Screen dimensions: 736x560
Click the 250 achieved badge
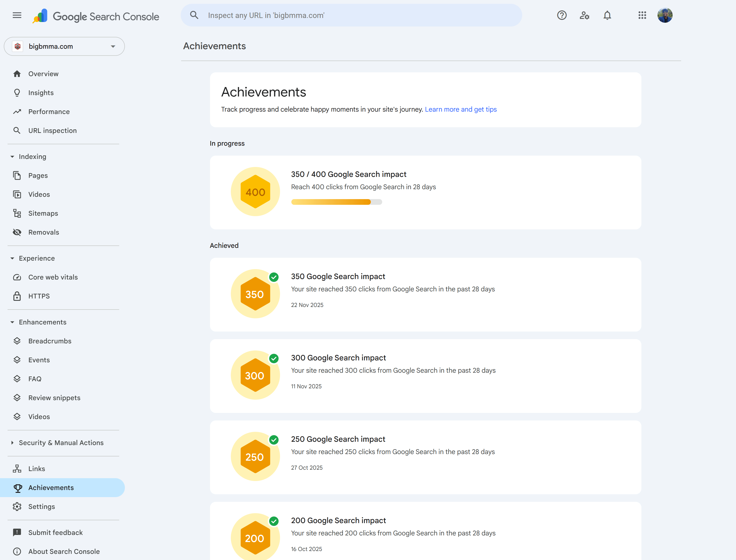point(255,456)
